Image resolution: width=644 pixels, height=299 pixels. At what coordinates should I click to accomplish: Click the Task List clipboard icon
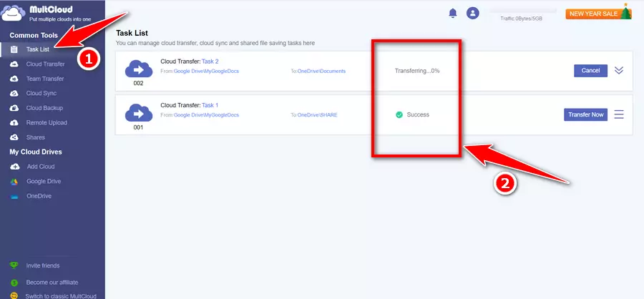[x=14, y=49]
